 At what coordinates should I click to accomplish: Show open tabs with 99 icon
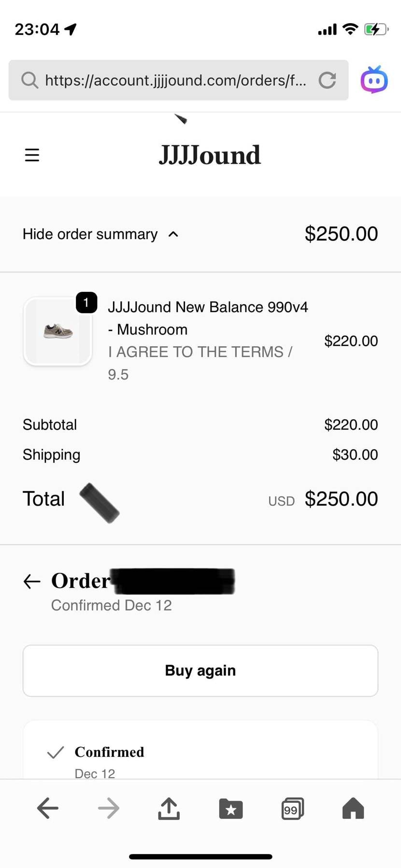(x=292, y=808)
